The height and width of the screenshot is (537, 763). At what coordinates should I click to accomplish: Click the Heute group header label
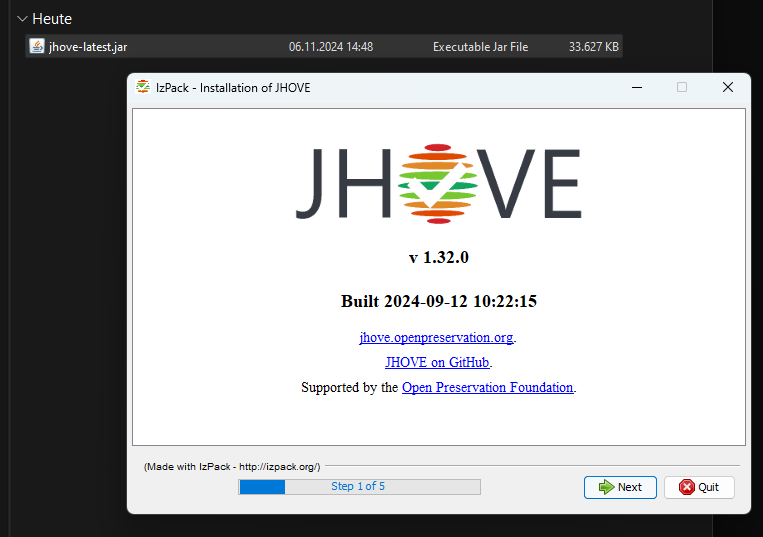(52, 19)
